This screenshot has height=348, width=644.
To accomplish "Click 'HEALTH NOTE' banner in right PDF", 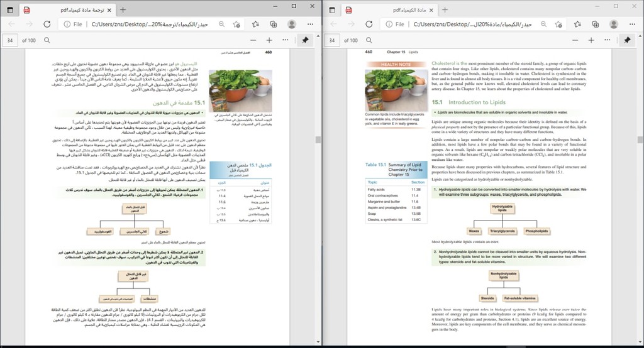I will (x=395, y=65).
